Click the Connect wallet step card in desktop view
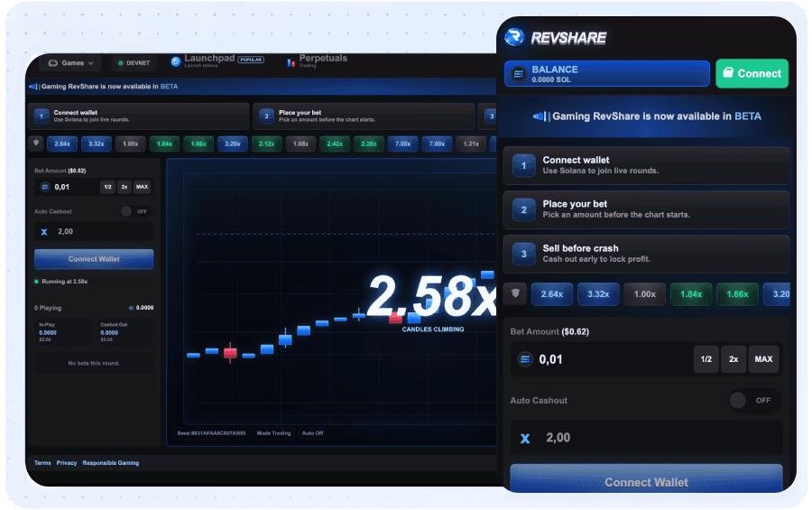This screenshot has width=812, height=510. pyautogui.click(x=138, y=116)
